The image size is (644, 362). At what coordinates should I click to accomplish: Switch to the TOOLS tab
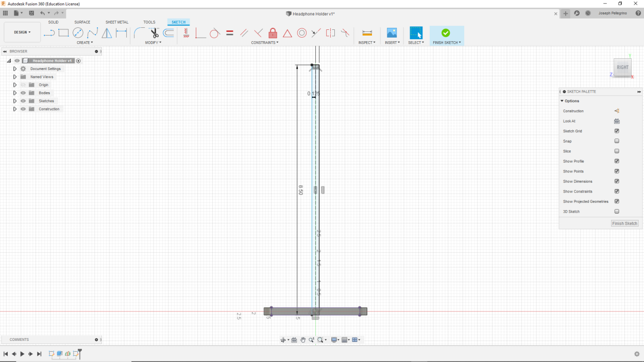coord(149,22)
